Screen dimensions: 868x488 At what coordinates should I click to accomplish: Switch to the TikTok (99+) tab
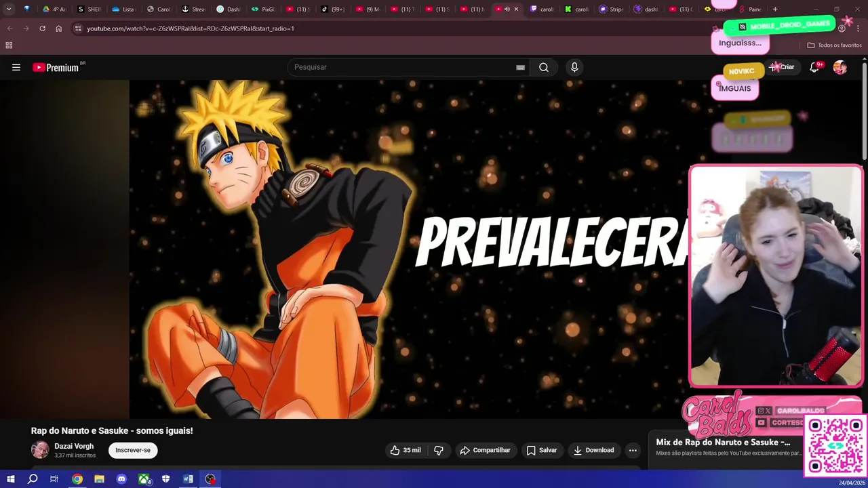(332, 9)
